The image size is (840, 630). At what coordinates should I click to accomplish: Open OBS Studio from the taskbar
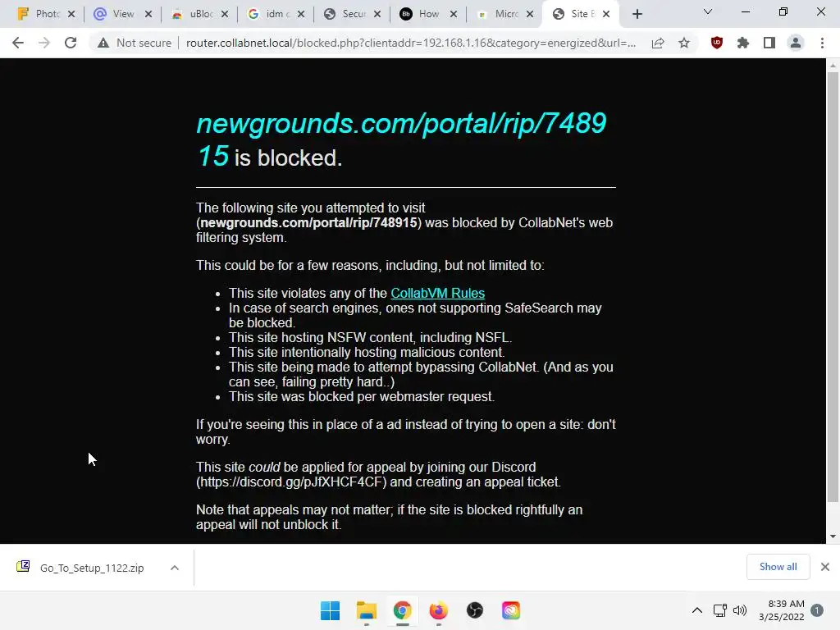click(475, 610)
